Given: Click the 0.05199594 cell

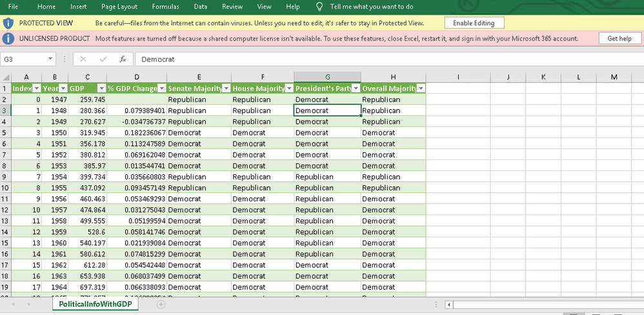Looking at the screenshot, I should click(137, 221).
